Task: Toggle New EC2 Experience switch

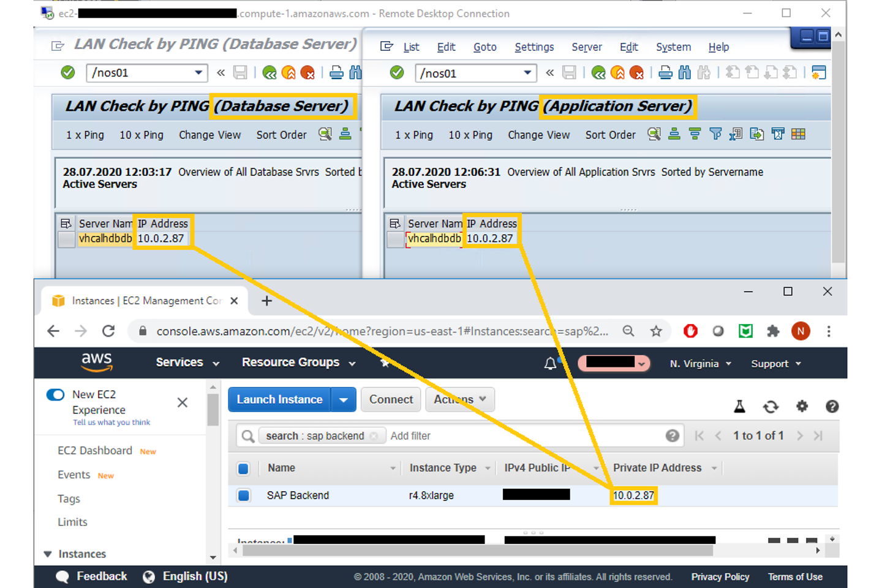Action: 56,394
